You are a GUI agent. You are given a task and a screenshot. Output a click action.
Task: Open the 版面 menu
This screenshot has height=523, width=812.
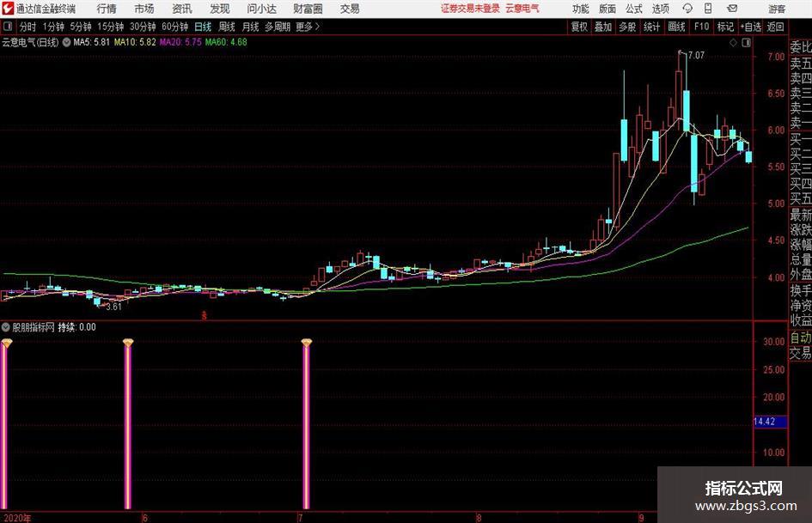(x=607, y=9)
